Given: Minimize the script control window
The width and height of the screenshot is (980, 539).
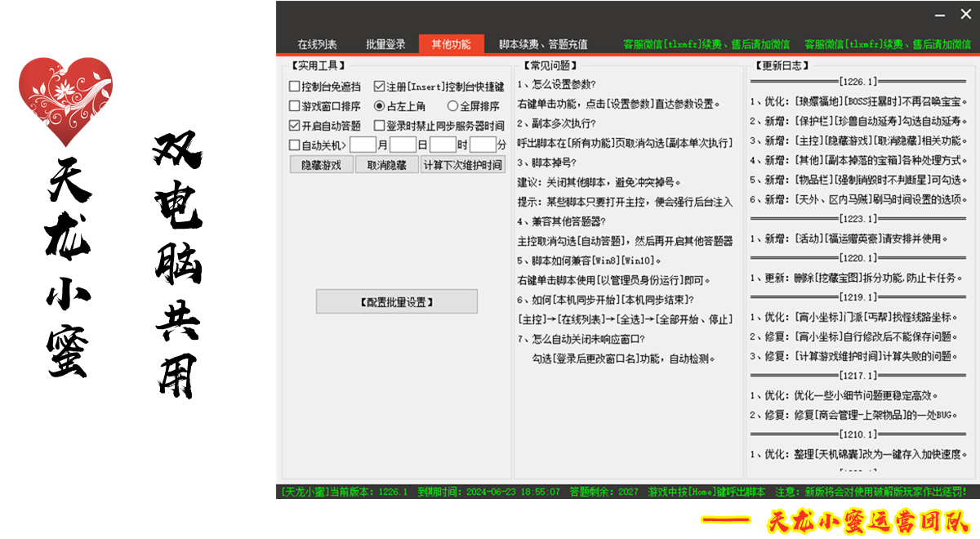Looking at the screenshot, I should point(940,14).
